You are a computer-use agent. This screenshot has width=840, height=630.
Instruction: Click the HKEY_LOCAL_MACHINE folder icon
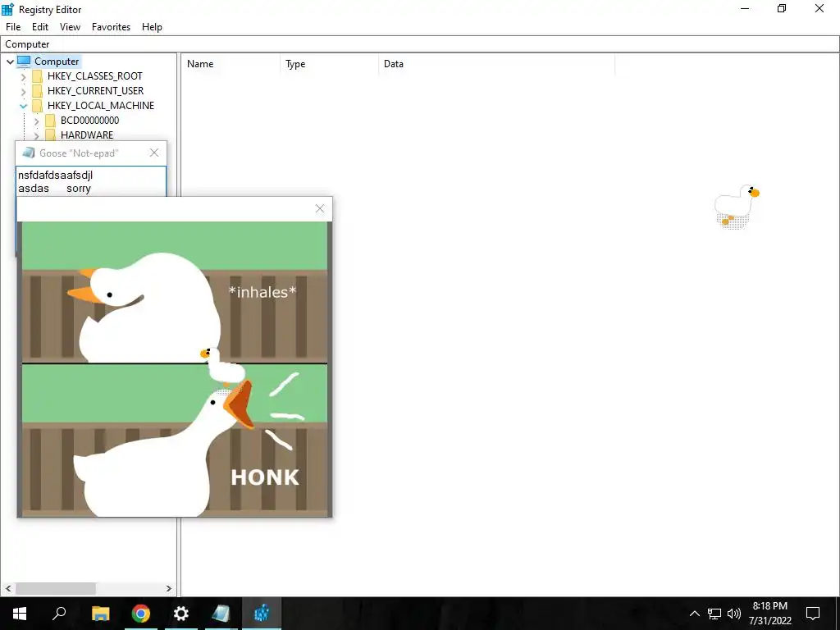coord(37,106)
